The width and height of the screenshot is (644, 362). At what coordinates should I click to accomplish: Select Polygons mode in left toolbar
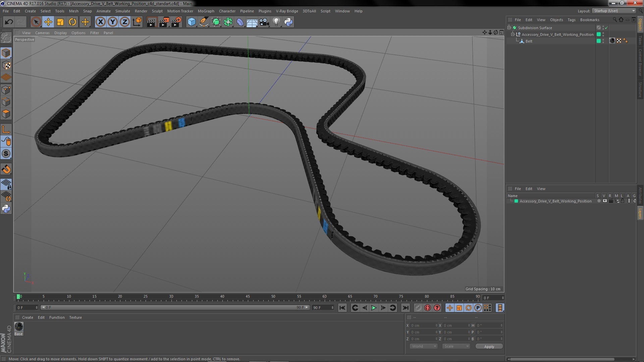(6, 114)
